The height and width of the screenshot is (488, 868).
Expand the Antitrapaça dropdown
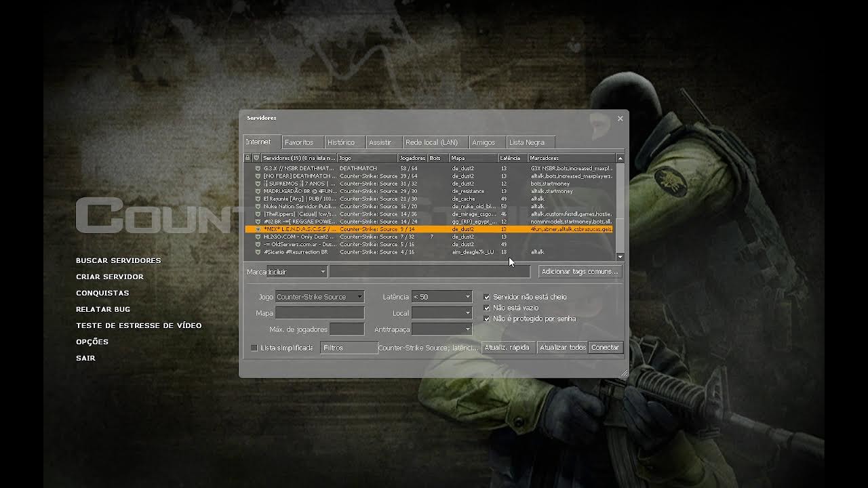[441, 329]
